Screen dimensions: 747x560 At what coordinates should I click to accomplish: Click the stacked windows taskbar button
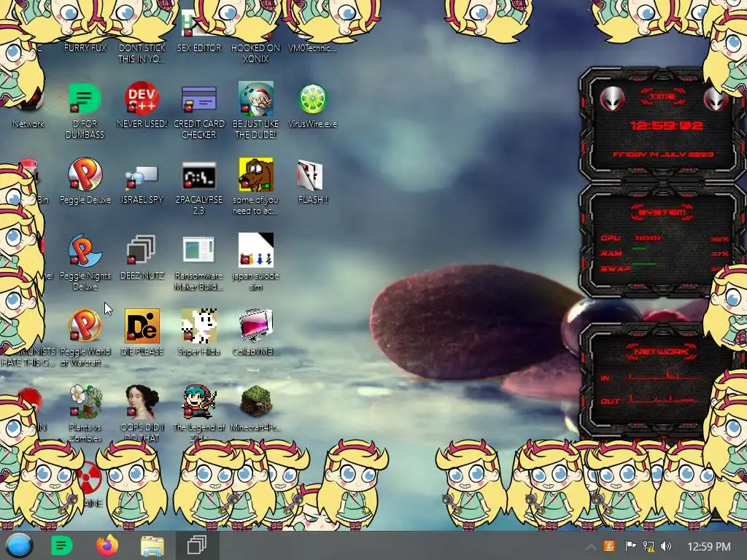pyautogui.click(x=197, y=545)
